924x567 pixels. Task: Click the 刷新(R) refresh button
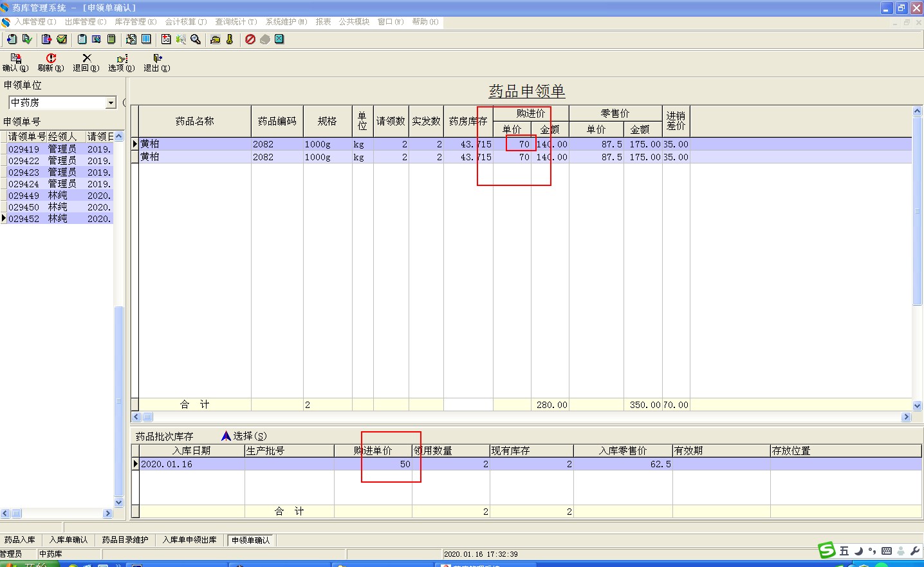[x=51, y=62]
